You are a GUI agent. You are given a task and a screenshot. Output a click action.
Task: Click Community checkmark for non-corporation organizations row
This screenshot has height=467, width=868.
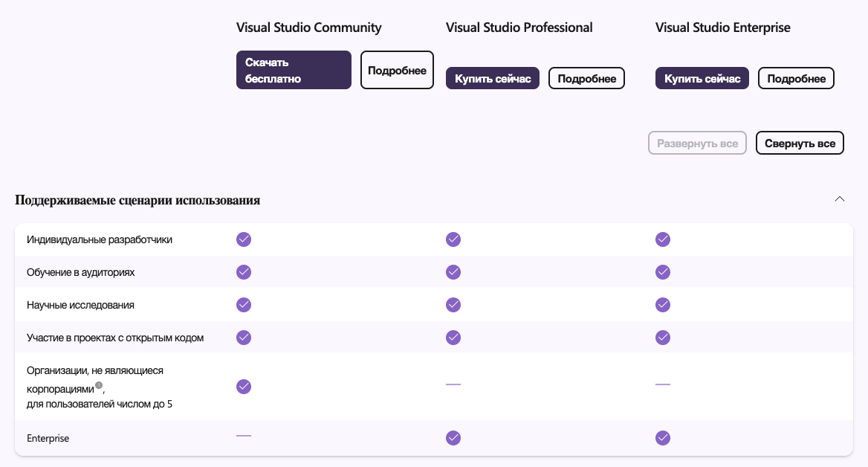click(244, 387)
